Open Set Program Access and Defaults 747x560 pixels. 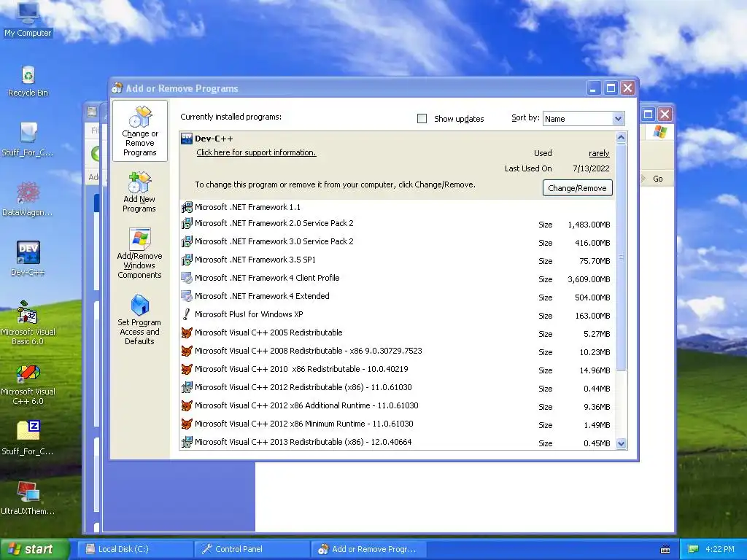pos(139,319)
